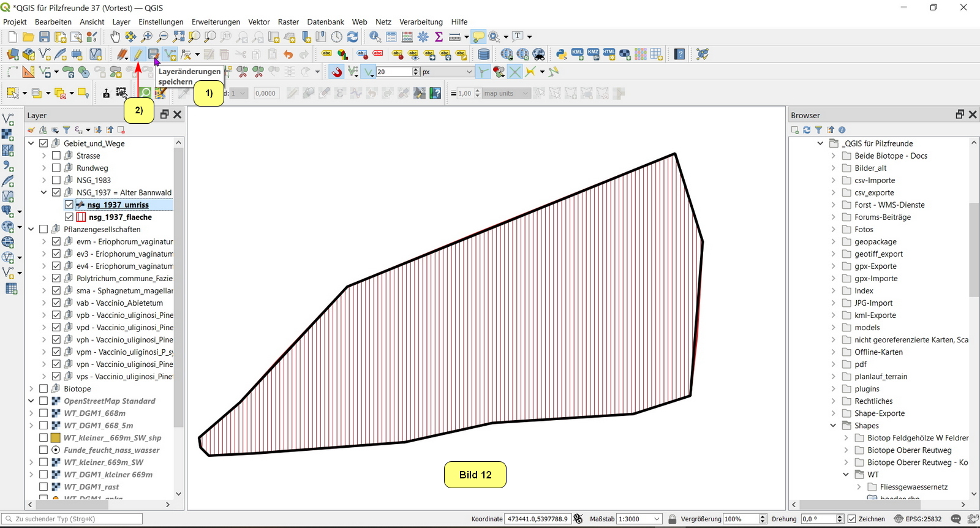Save layer edits with the floppy disk pencil icon
Image resolution: width=980 pixels, height=528 pixels.
153,55
